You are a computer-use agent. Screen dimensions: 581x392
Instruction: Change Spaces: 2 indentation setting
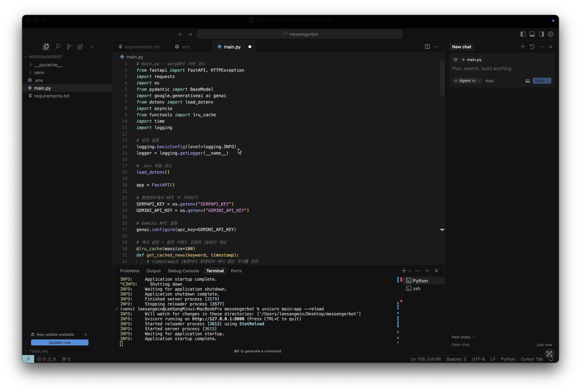coord(456,359)
